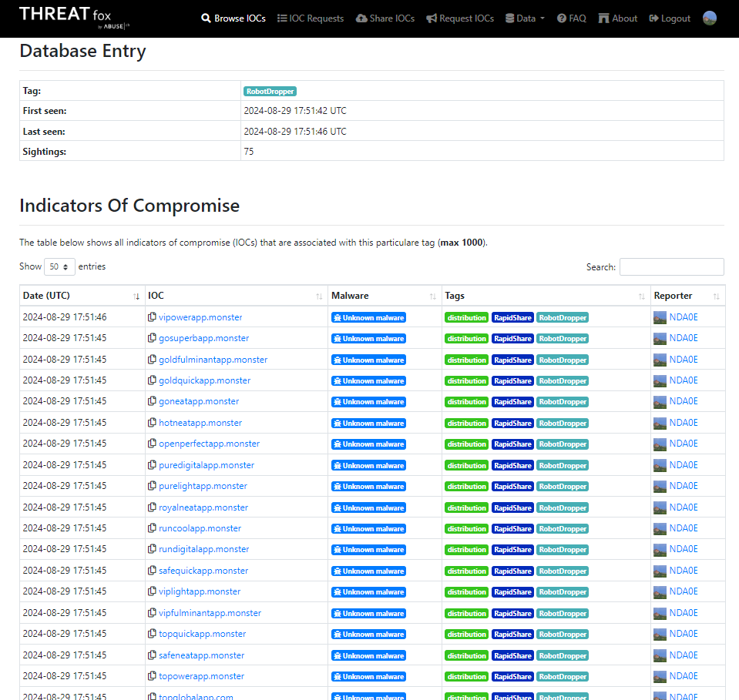The image size is (739, 700).
Task: Open the puredigitalapp.monster IOC link
Action: click(207, 465)
